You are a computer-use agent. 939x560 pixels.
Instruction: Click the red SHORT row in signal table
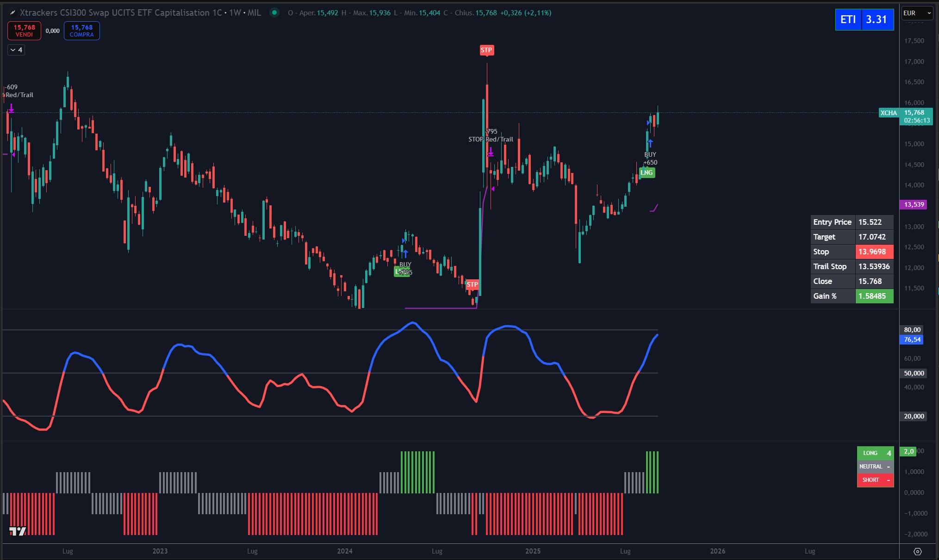click(x=875, y=480)
